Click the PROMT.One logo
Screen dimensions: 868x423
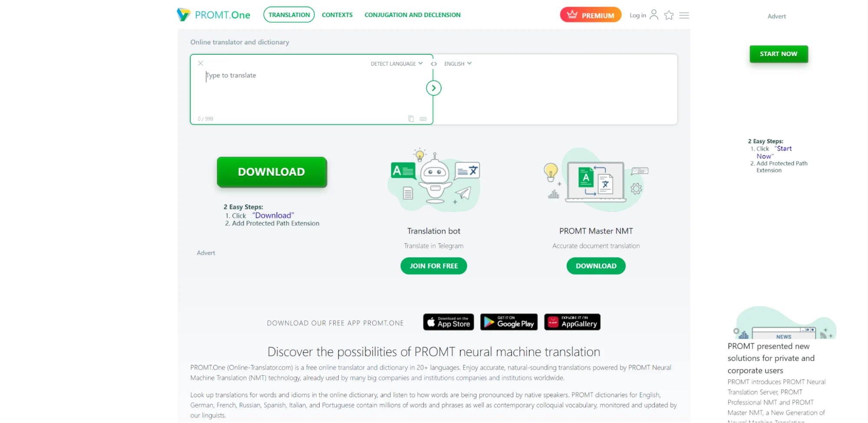(x=213, y=15)
